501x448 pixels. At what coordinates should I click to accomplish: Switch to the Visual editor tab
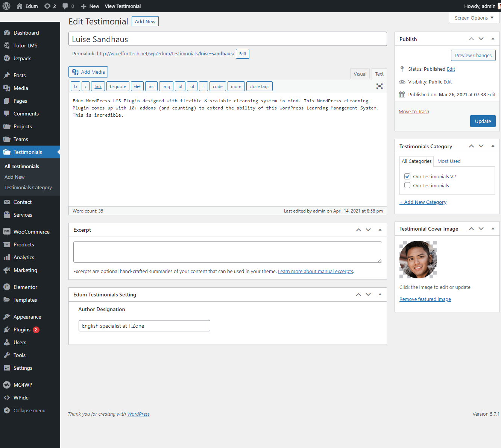tap(360, 74)
